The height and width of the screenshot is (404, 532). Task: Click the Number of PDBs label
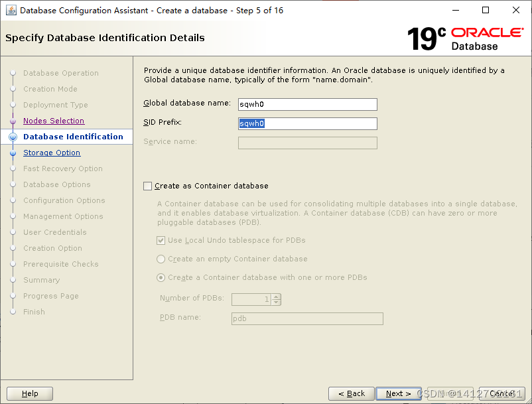click(192, 298)
